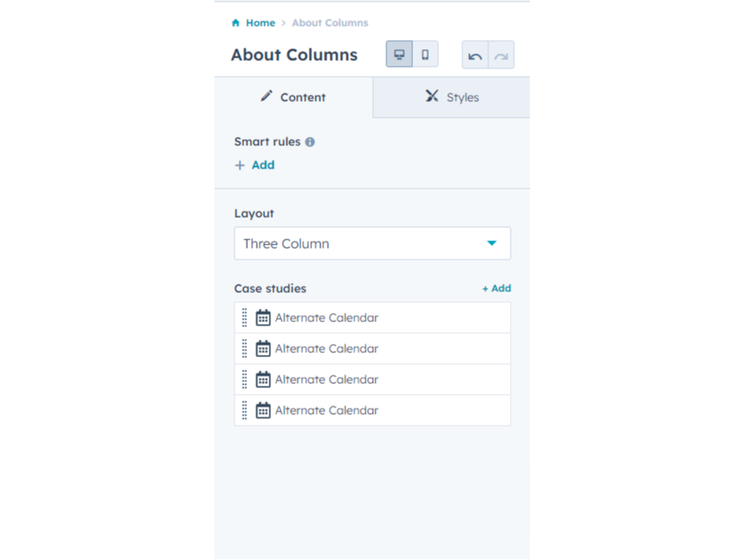The image size is (746, 560).
Task: Switch to desktop preview icon
Action: 399,54
